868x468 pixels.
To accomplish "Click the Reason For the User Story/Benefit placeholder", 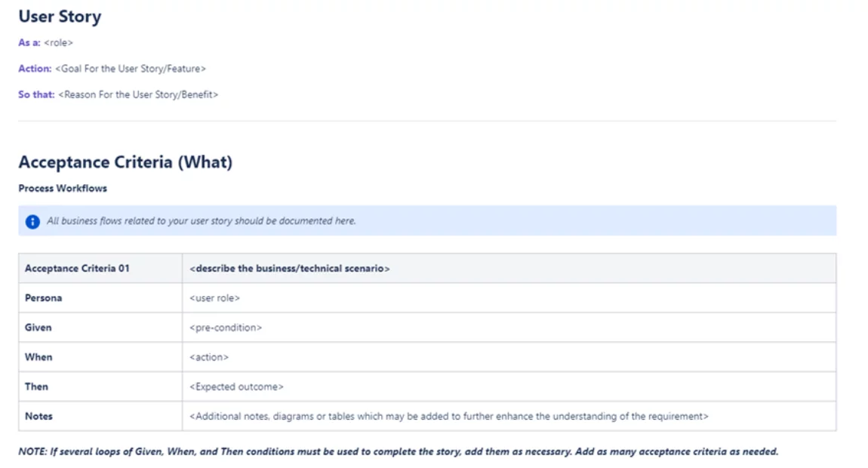I will tap(138, 95).
